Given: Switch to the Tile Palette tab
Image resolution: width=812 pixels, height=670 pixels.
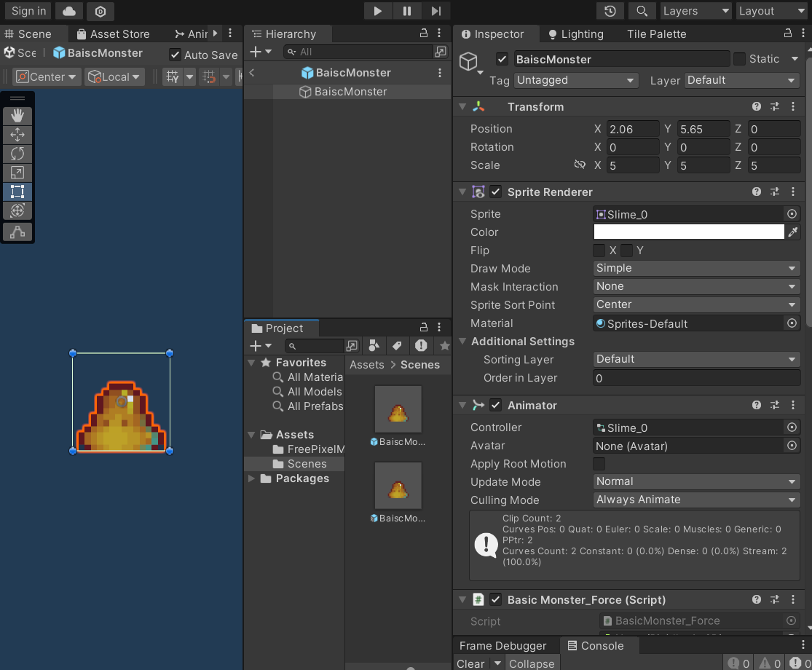Looking at the screenshot, I should (x=656, y=34).
